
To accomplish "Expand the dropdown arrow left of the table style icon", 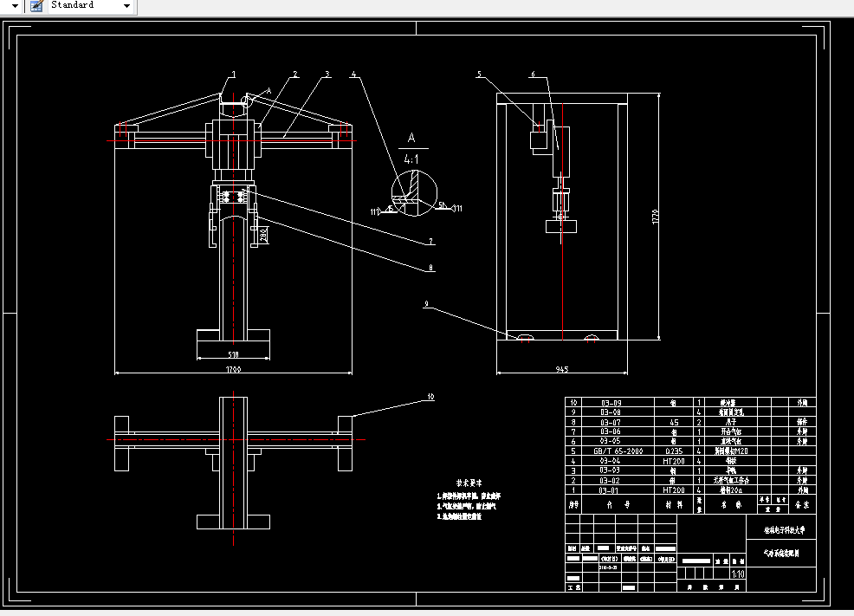I will 15,6.
